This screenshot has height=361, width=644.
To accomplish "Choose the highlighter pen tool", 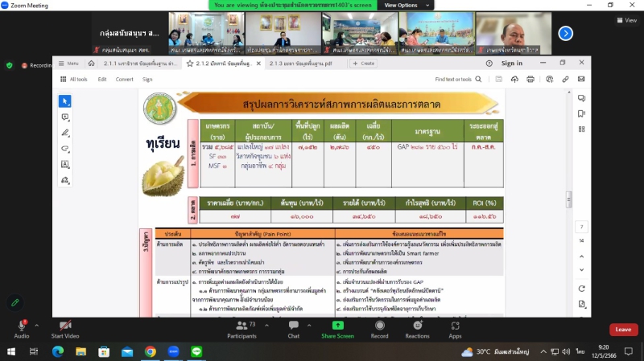I will pos(65,133).
